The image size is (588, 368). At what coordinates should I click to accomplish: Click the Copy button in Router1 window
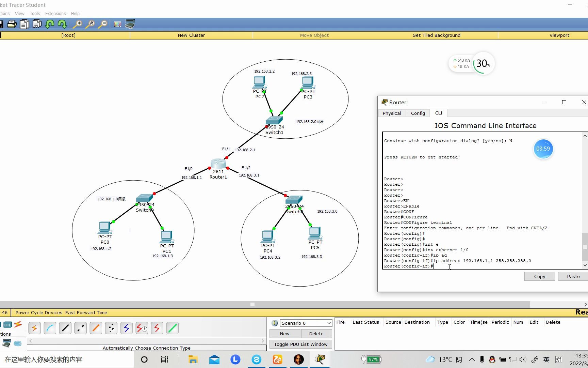click(540, 276)
